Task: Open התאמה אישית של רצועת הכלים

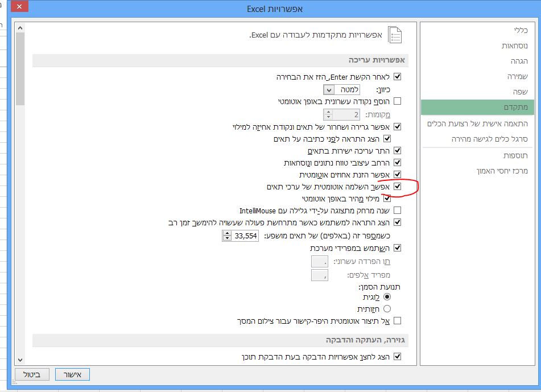Action: pos(477,123)
